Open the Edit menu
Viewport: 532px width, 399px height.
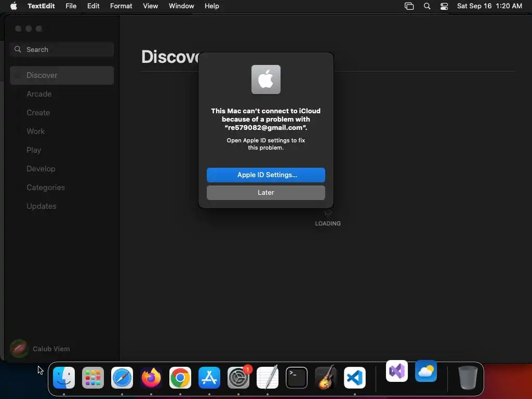(94, 6)
